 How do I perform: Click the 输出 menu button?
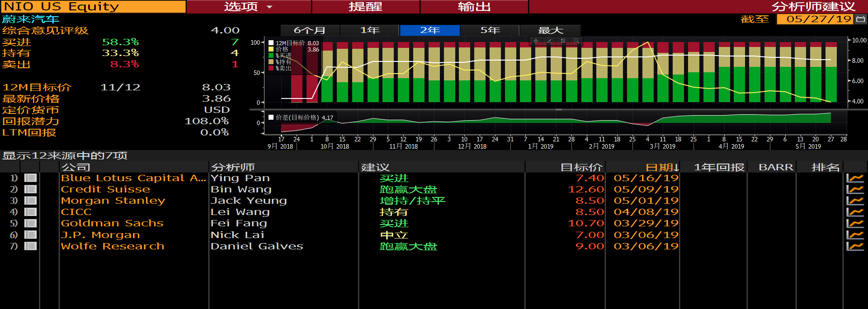pos(474,7)
